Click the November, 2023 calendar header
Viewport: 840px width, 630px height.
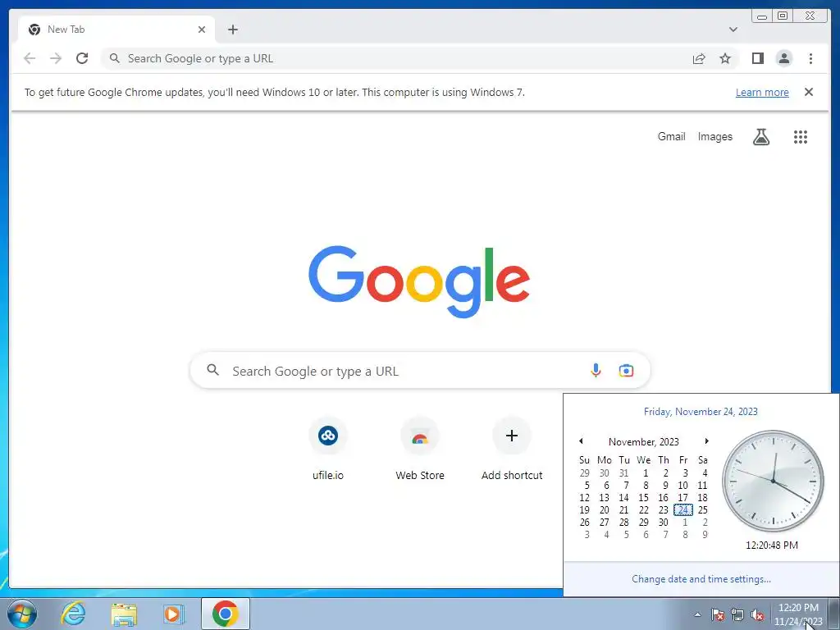[x=643, y=441]
